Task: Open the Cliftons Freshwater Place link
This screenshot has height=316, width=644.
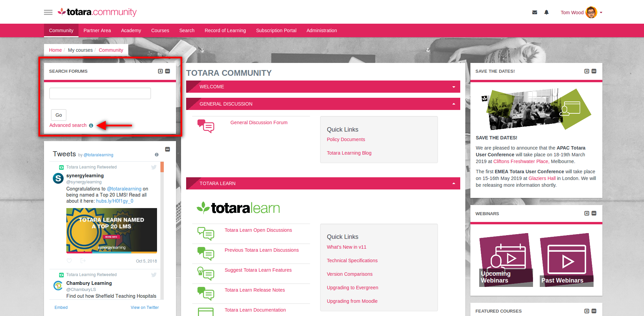Action: 521,161
